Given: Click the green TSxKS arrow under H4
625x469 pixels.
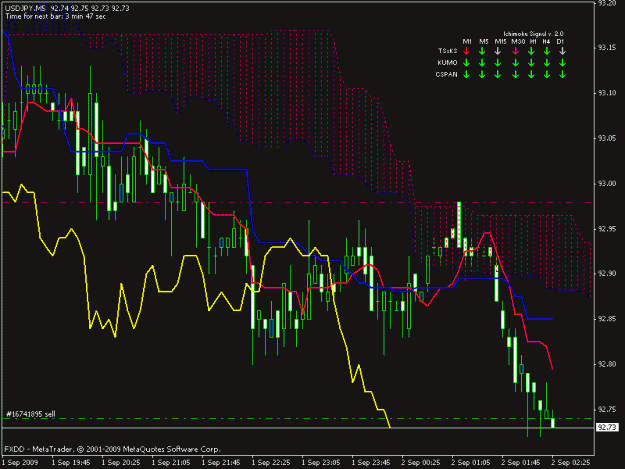Looking at the screenshot, I should [547, 51].
